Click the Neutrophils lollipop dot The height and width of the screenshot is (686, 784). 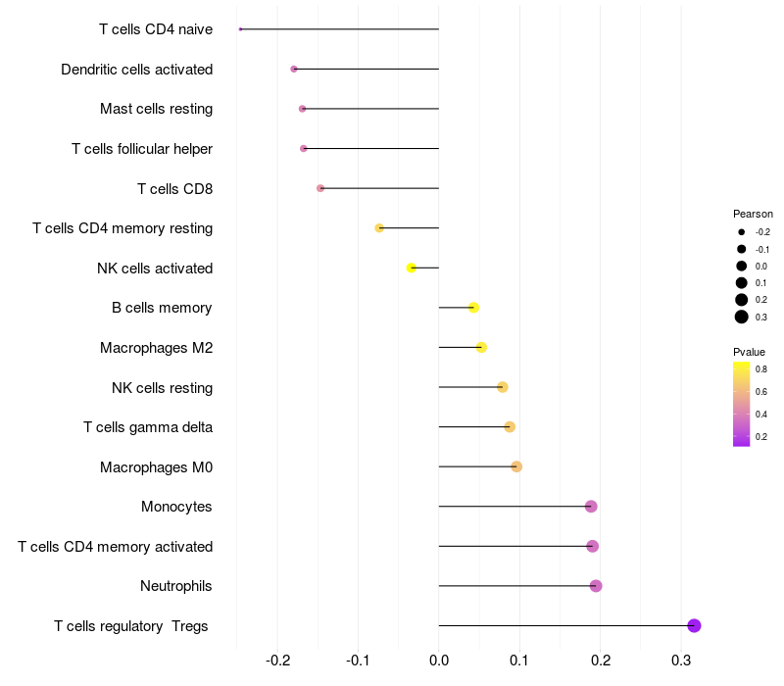point(596,586)
